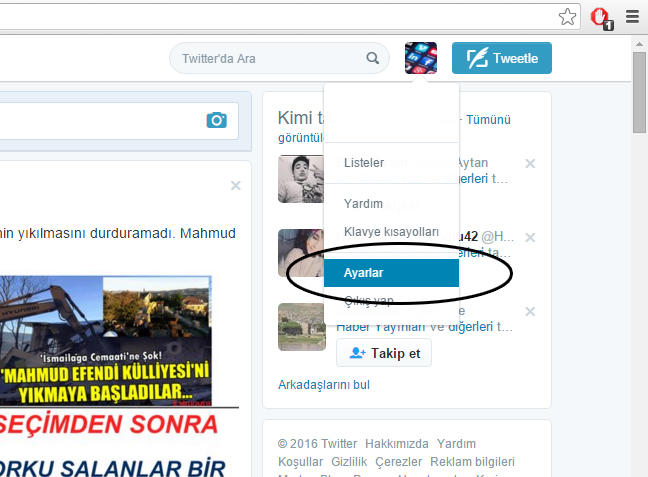Screen dimensions: 648x477
Task: Dismiss the Aytan follow suggestion
Action: point(530,164)
